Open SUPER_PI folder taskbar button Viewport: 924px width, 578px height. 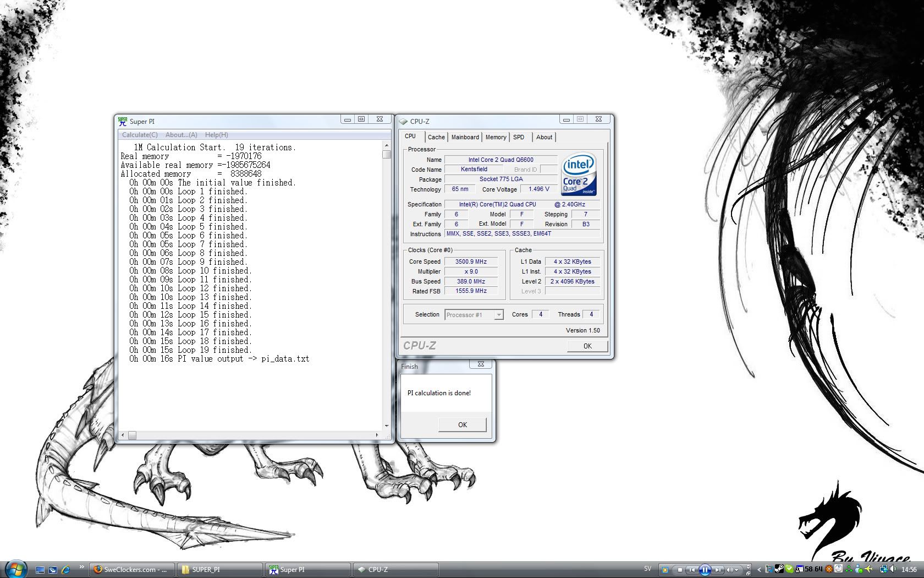point(220,570)
